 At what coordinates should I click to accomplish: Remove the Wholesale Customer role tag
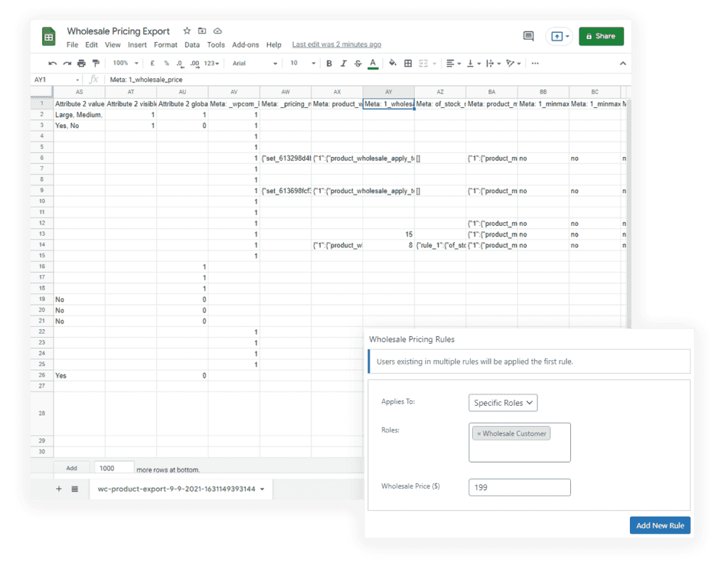click(x=478, y=434)
